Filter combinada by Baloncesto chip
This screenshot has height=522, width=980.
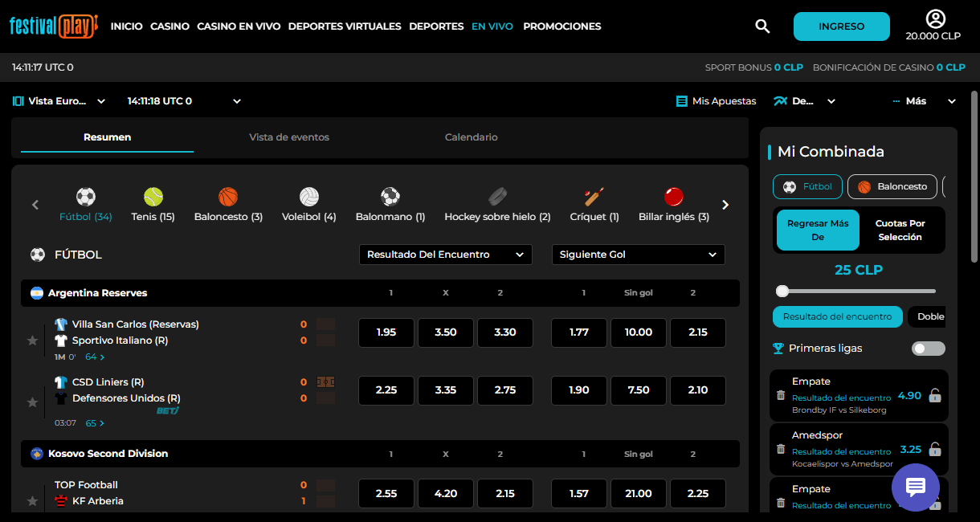point(892,186)
